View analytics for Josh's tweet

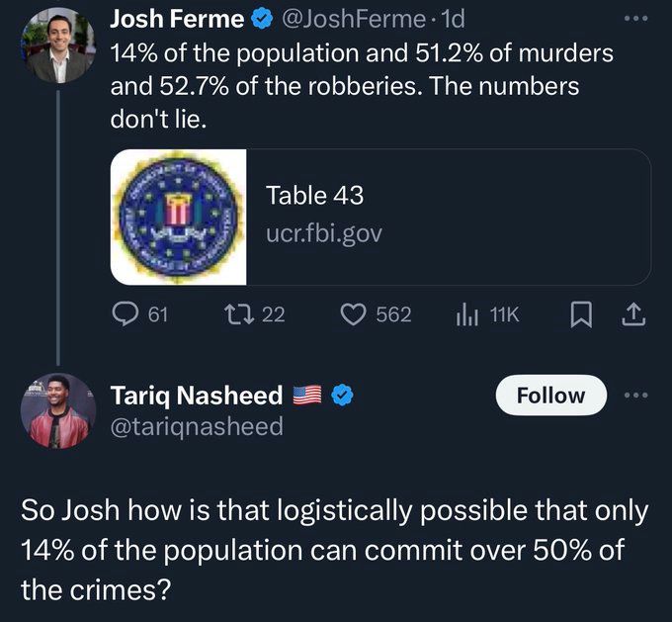(464, 314)
